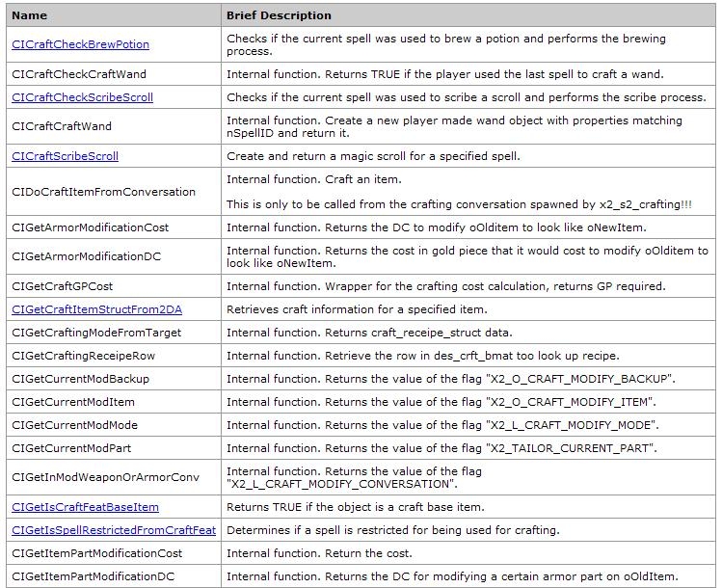Click the Name column header
Screen dimensions: 722x588
point(29,15)
